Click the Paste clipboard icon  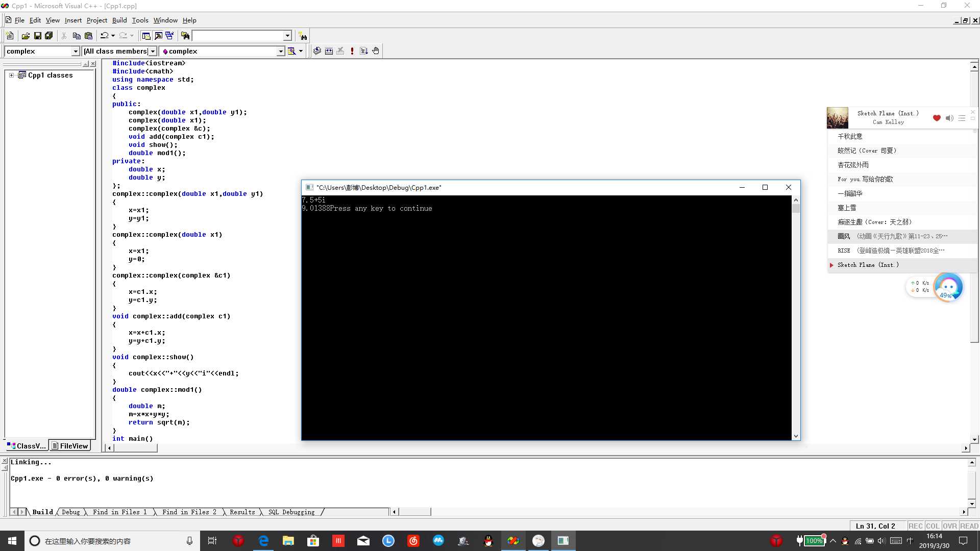point(89,36)
